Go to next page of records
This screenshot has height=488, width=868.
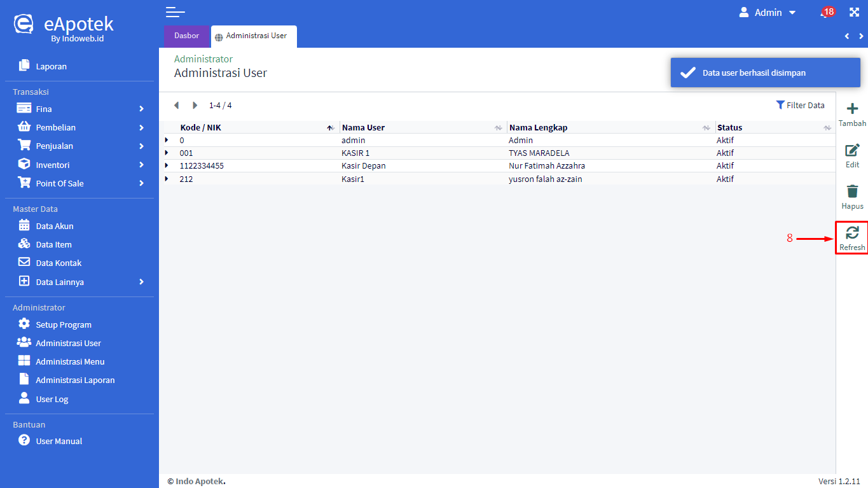coord(195,106)
